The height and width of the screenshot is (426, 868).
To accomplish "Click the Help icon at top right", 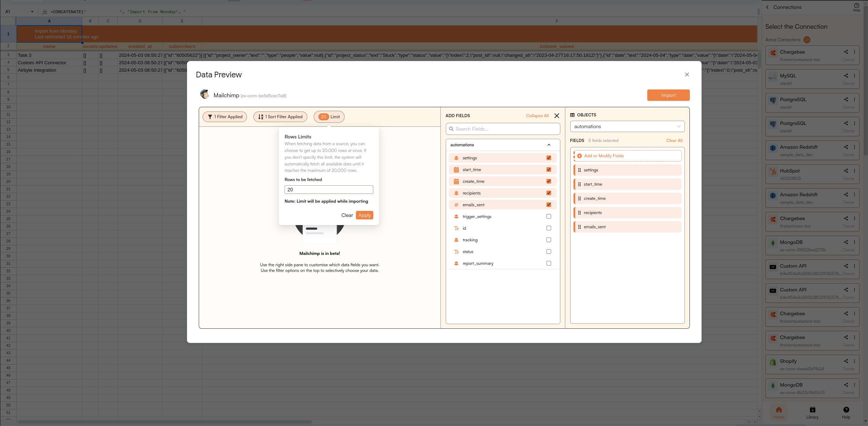I will [856, 6].
